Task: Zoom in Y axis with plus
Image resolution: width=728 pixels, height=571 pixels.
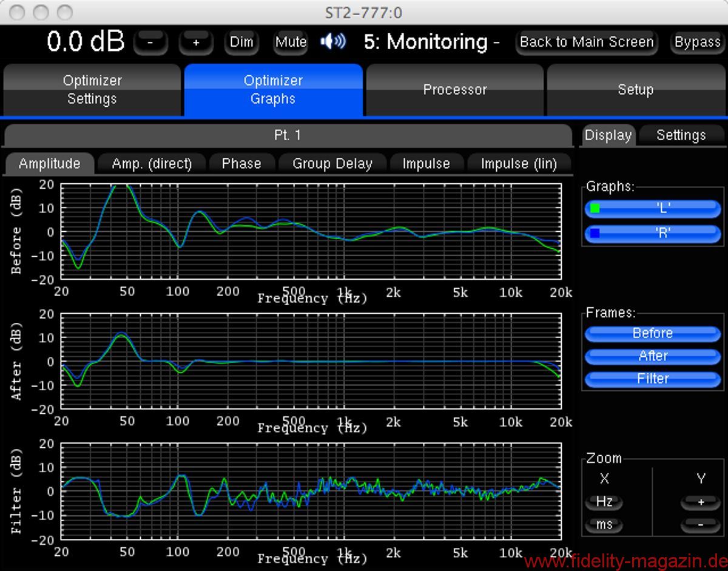Action: click(701, 502)
